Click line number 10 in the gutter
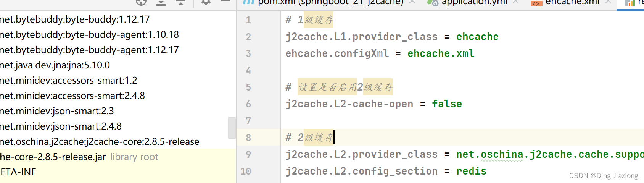 coord(246,171)
